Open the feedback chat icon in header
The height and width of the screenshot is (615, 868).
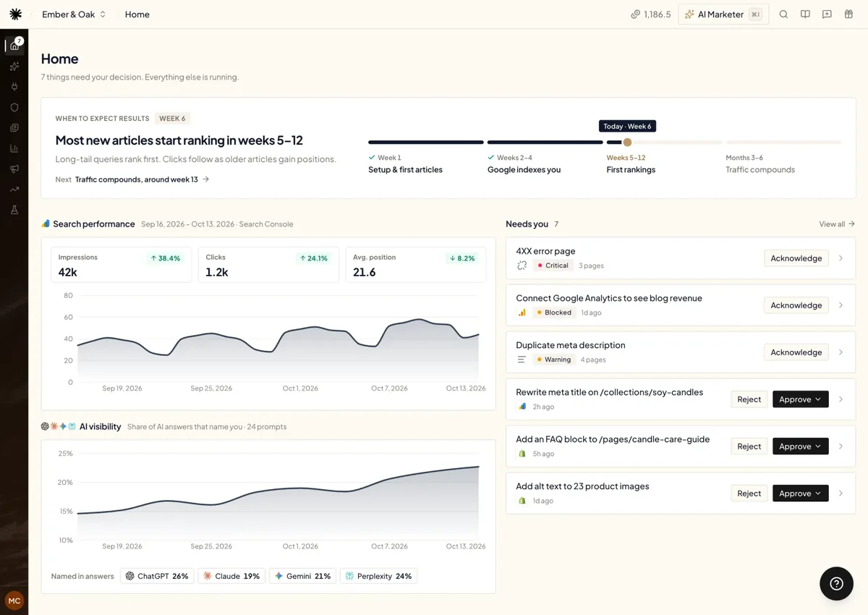pyautogui.click(x=827, y=14)
